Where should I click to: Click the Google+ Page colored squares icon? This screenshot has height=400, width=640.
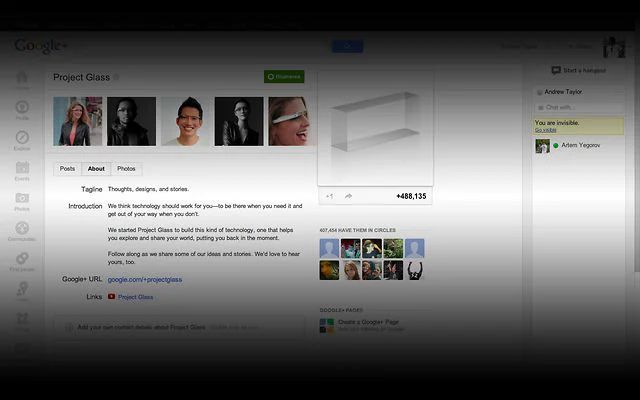(327, 325)
